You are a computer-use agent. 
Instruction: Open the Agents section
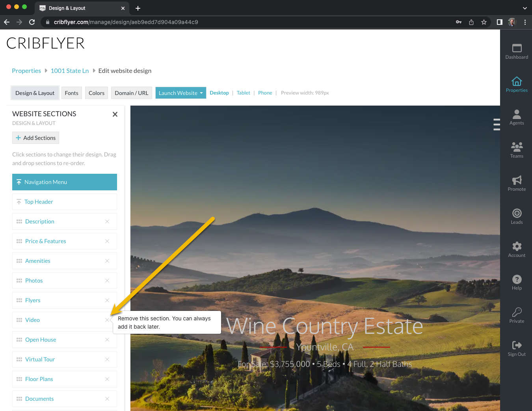pyautogui.click(x=517, y=117)
